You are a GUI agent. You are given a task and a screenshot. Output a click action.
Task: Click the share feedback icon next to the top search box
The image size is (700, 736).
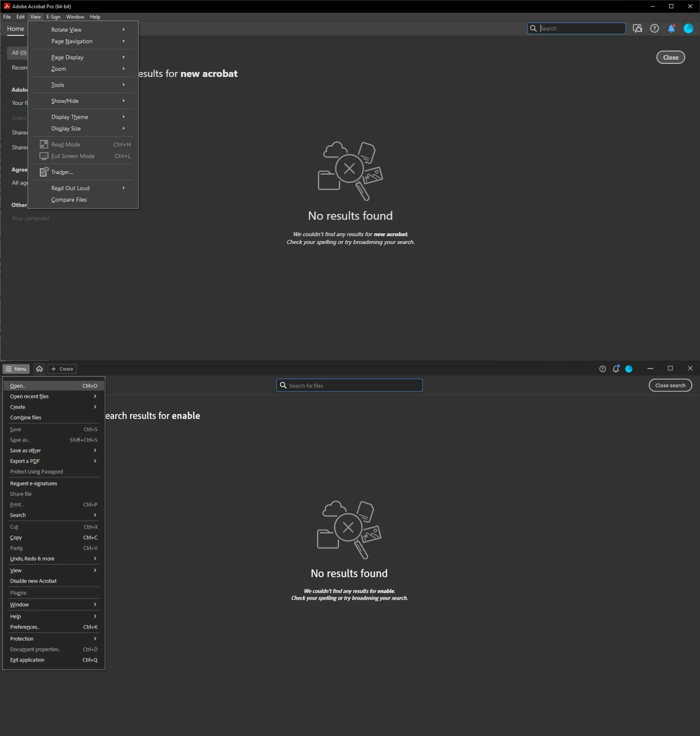pyautogui.click(x=637, y=28)
